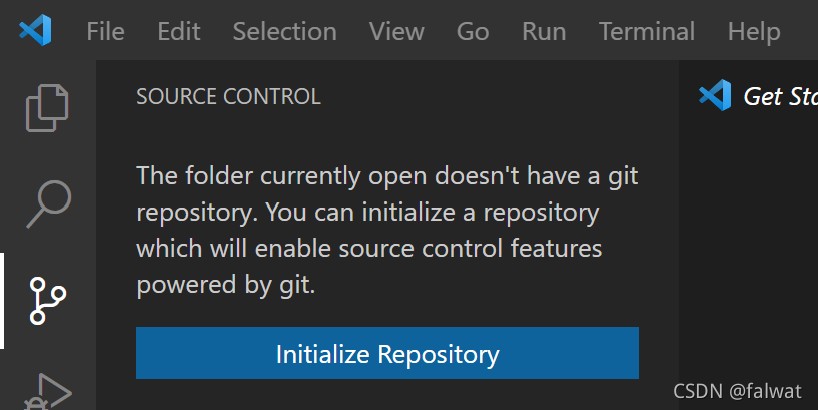818x410 pixels.
Task: Click the SOURCE CONTROL panel header
Action: (x=228, y=97)
